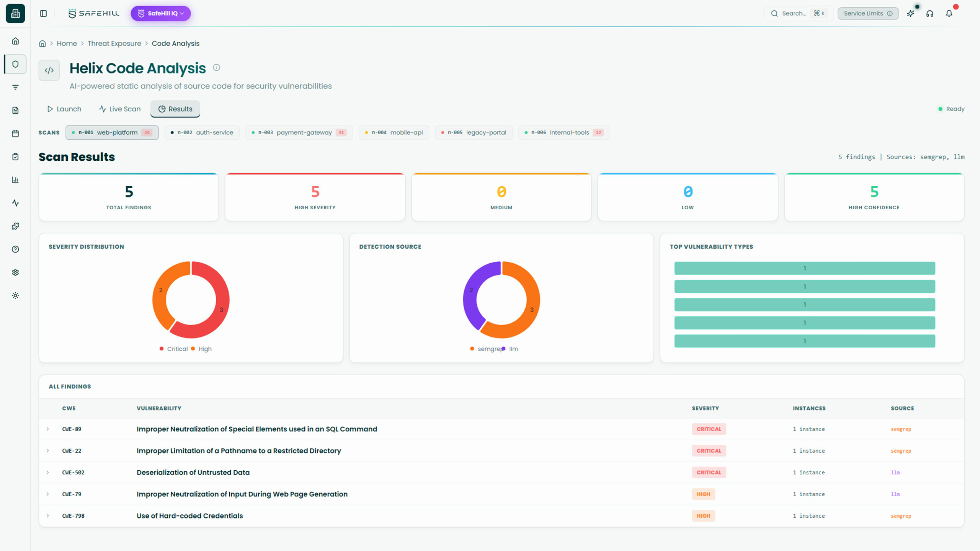This screenshot has height=551, width=980.
Task: Click the Launch action button
Action: tap(64, 109)
